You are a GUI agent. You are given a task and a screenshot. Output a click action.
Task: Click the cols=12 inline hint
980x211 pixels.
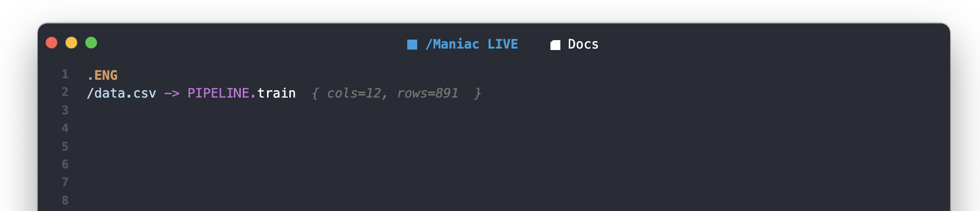point(355,93)
